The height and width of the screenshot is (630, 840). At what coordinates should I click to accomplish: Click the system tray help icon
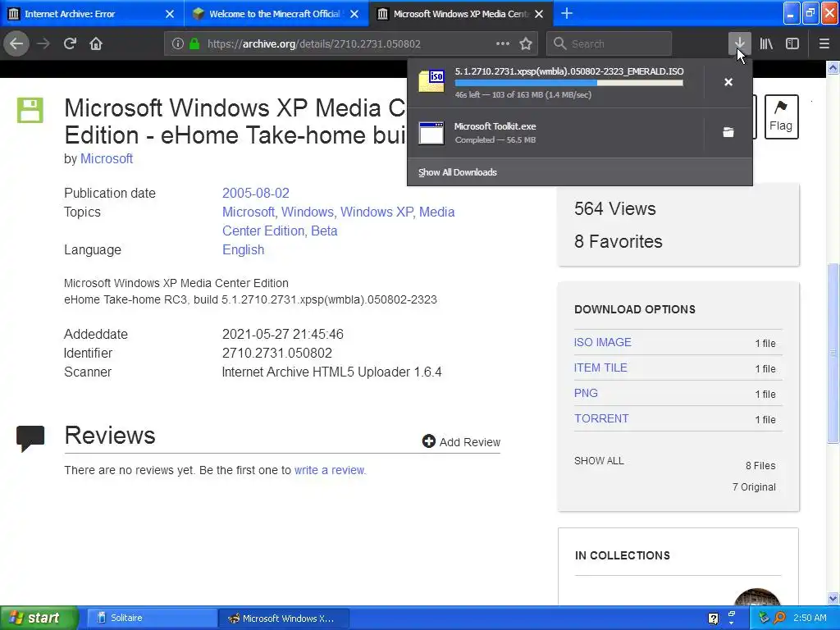pos(713,619)
